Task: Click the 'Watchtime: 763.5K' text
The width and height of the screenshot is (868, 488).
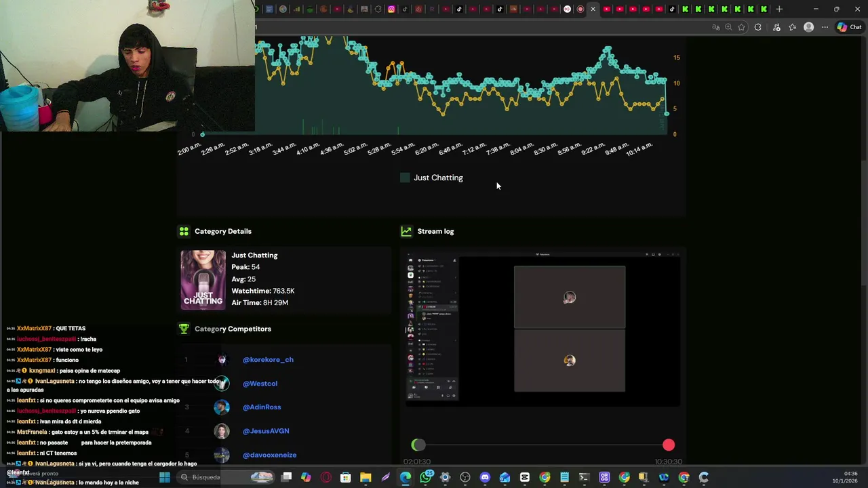Action: point(263,291)
